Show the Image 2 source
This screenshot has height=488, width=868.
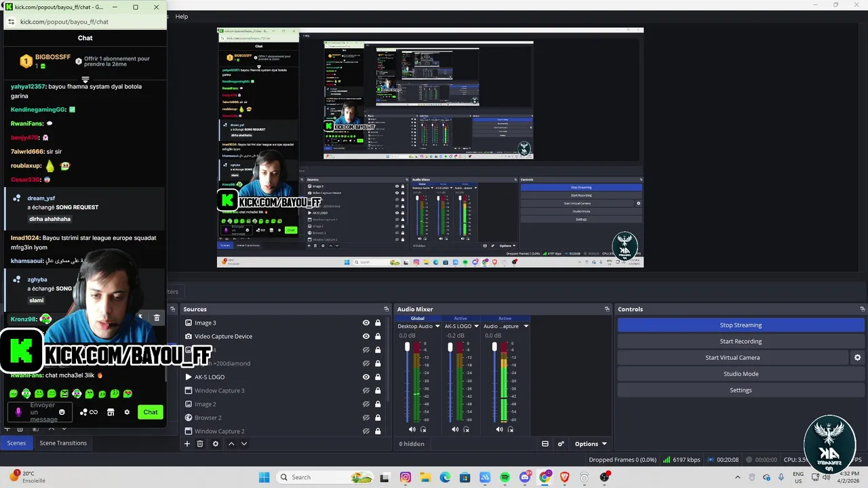(366, 404)
